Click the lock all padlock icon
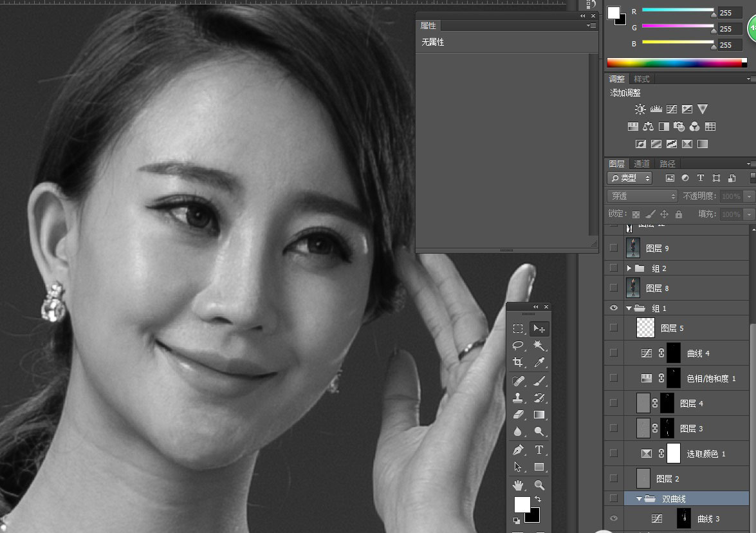 pos(678,214)
